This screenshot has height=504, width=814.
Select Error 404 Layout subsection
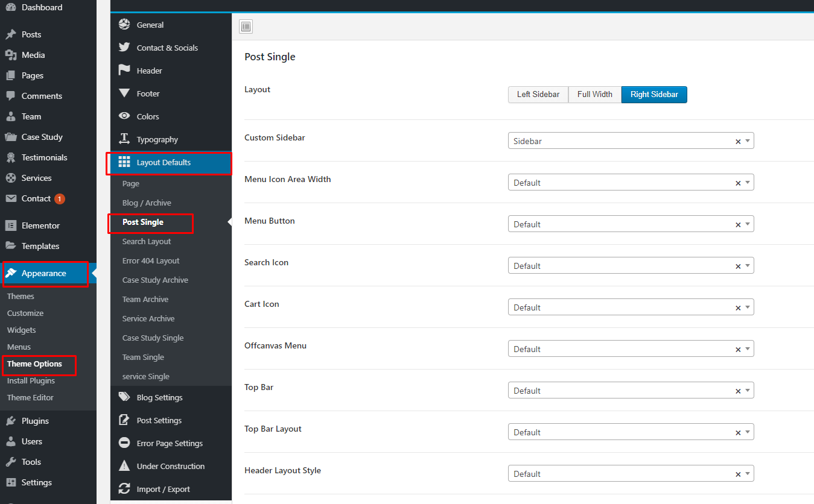coord(151,260)
